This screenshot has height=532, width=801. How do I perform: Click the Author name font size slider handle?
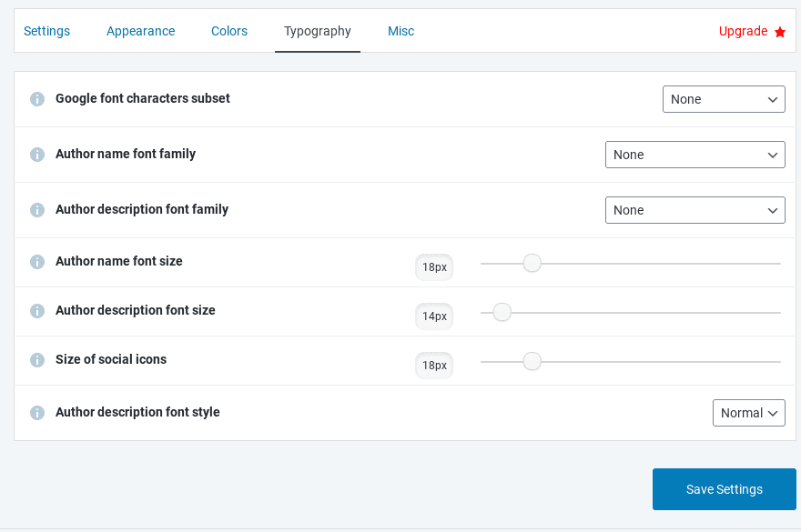pyautogui.click(x=532, y=263)
